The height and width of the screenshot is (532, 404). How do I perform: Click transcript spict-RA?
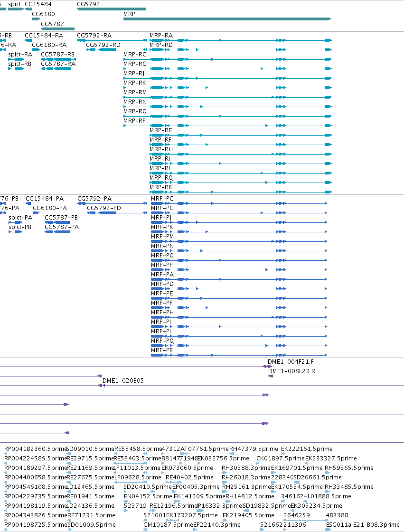[x=20, y=55]
